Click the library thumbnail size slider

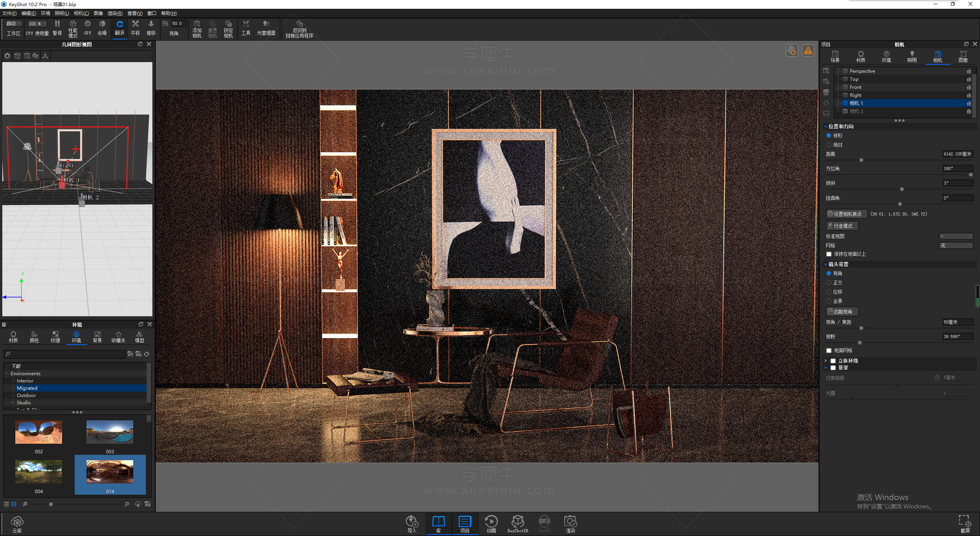pos(51,504)
